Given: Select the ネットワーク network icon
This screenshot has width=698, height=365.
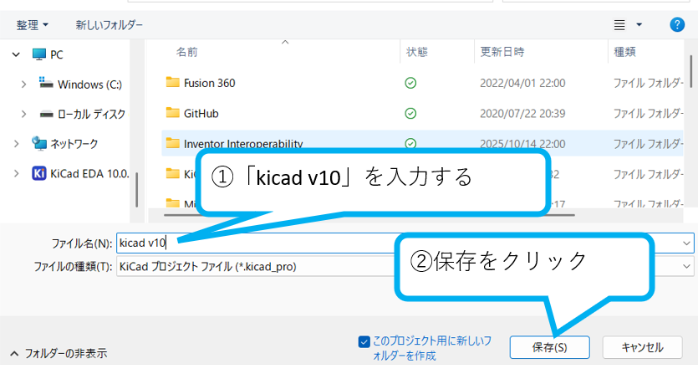Looking at the screenshot, I should pyautogui.click(x=39, y=143).
